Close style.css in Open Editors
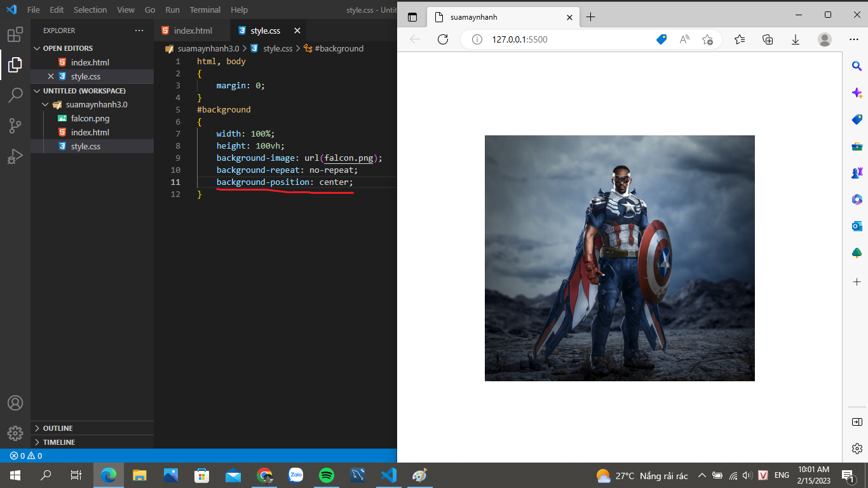The height and width of the screenshot is (488, 868). [x=51, y=76]
